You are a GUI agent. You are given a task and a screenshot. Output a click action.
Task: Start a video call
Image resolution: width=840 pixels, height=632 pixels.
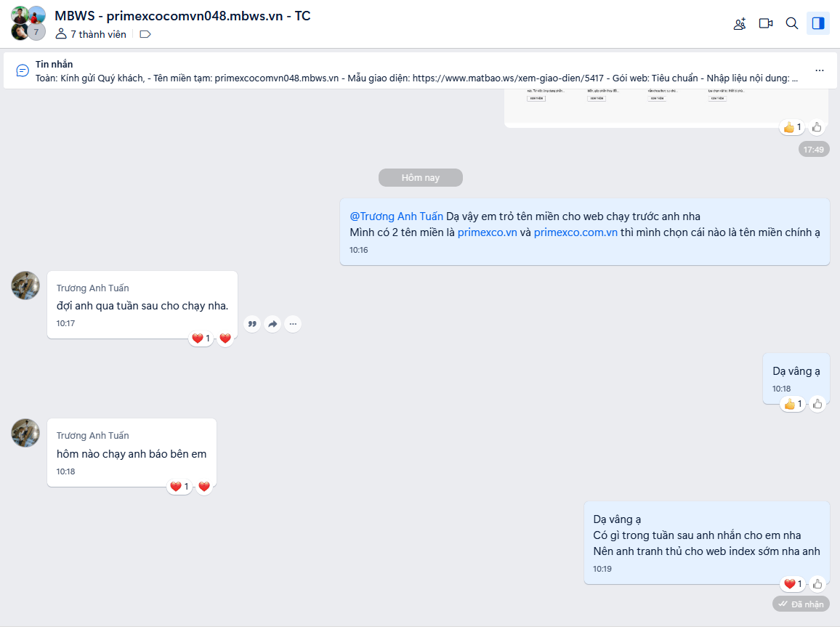(766, 23)
